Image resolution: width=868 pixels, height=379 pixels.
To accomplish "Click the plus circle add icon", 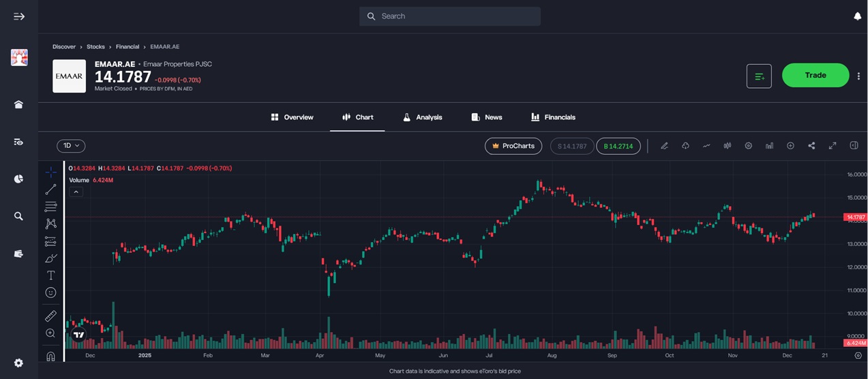I will coord(790,146).
